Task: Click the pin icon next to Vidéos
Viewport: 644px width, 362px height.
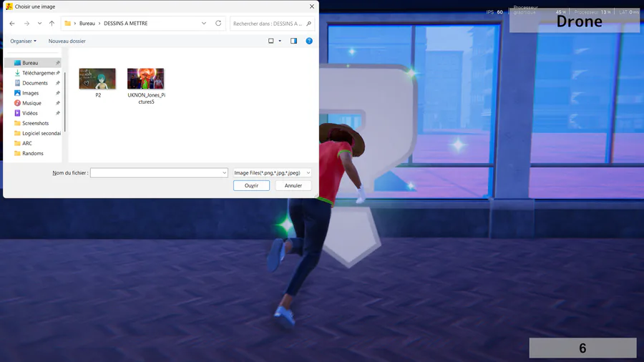Action: click(x=58, y=113)
